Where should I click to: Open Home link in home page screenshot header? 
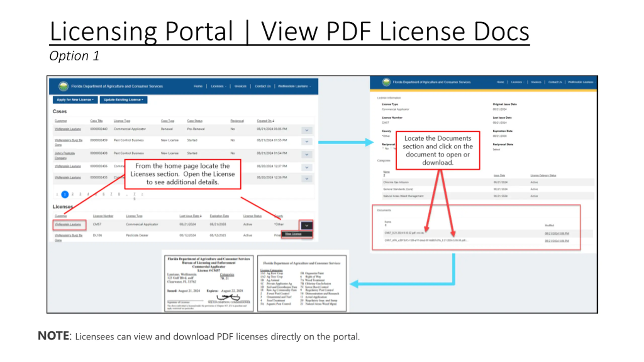point(198,86)
